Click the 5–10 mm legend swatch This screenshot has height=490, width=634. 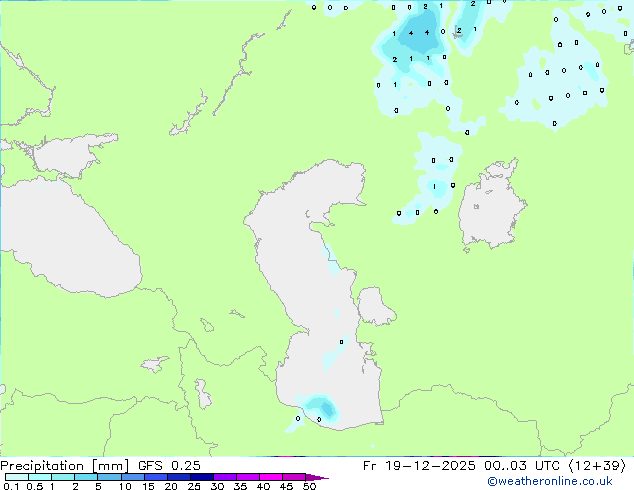[x=110, y=477]
